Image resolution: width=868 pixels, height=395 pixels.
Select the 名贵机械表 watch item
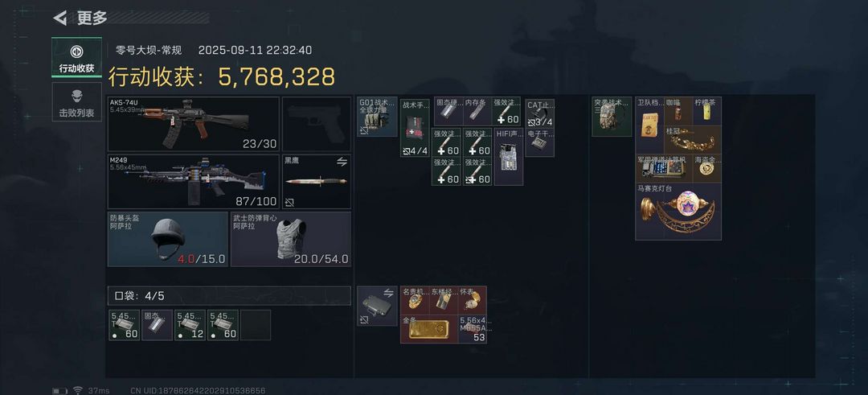[x=416, y=301]
